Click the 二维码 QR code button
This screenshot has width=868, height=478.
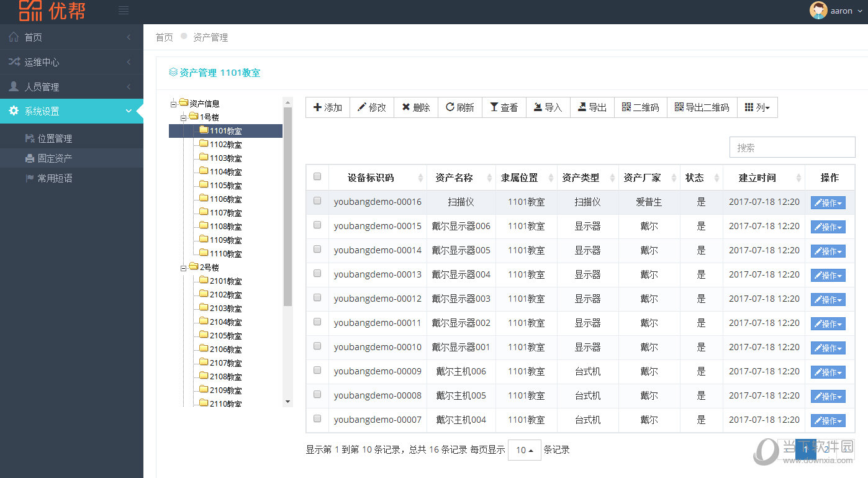[x=641, y=107]
